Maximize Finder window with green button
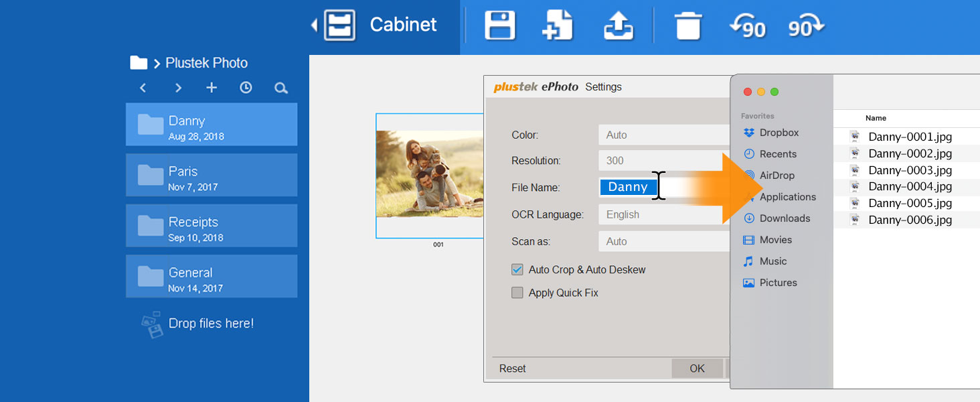Image resolution: width=980 pixels, height=402 pixels. (x=774, y=92)
